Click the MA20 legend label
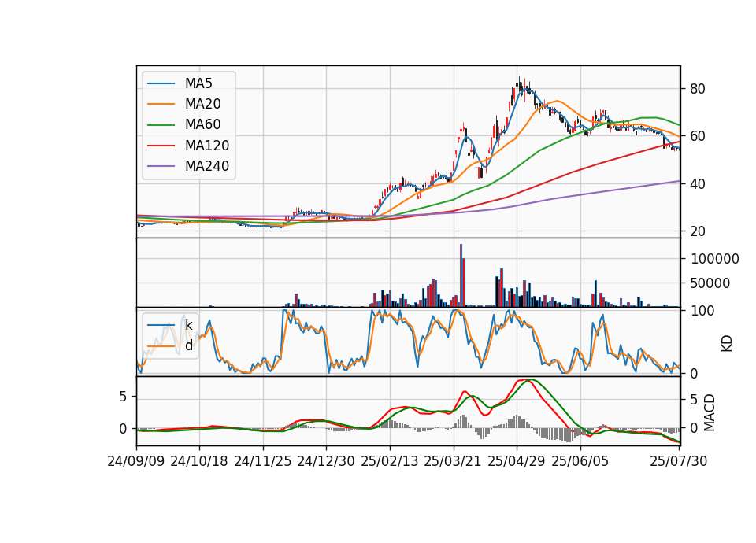Viewport: 756px width, 543px height. [202, 104]
